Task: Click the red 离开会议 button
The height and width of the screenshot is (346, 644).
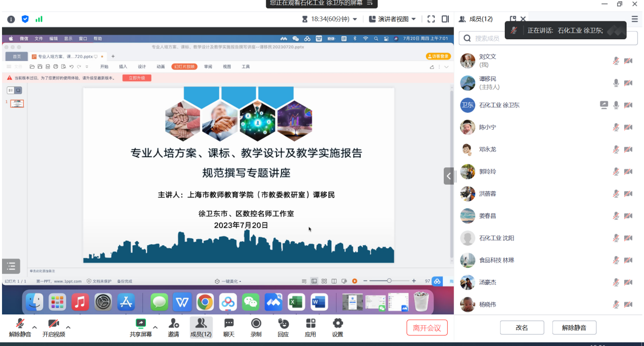Action: coord(427,328)
